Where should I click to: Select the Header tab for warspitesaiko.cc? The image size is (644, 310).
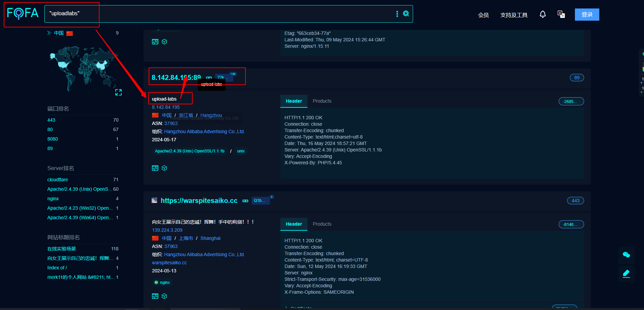(294, 224)
